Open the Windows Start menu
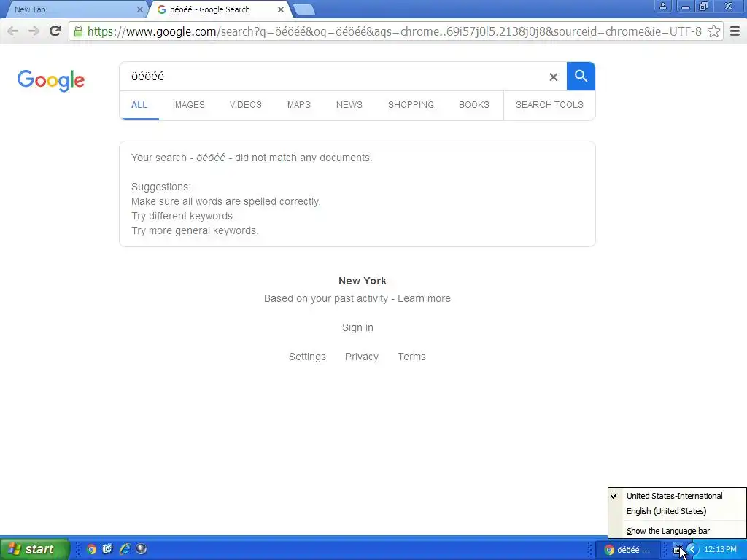The width and height of the screenshot is (747, 560). coord(34,549)
